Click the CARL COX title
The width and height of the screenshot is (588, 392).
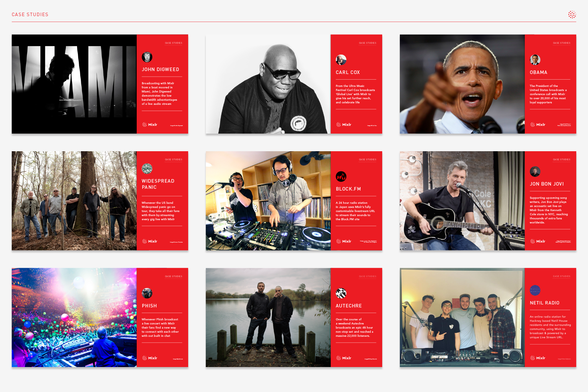(x=348, y=72)
